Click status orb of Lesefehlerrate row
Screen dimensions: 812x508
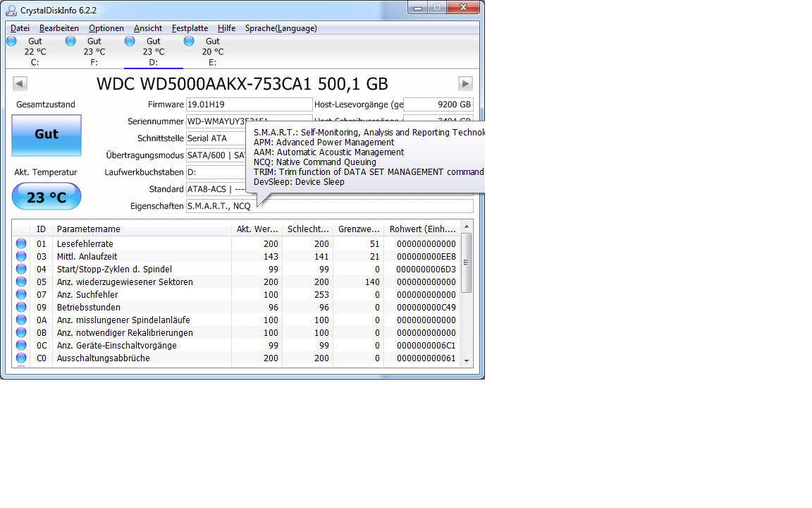(21, 243)
